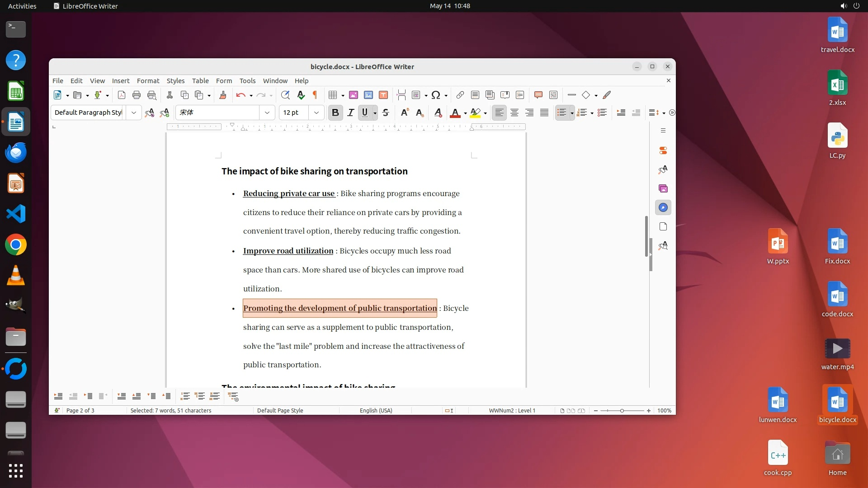
Task: Open the Format menu
Action: [148, 81]
